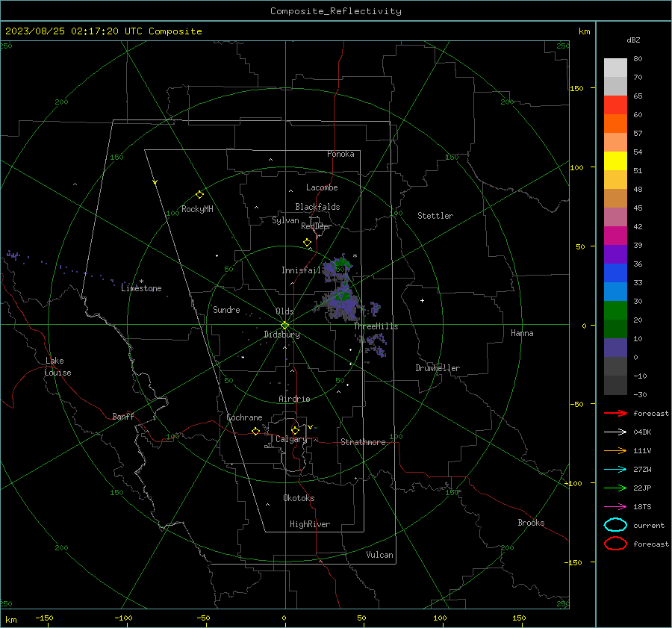Click the cyan current ellipse icon

coord(615,525)
